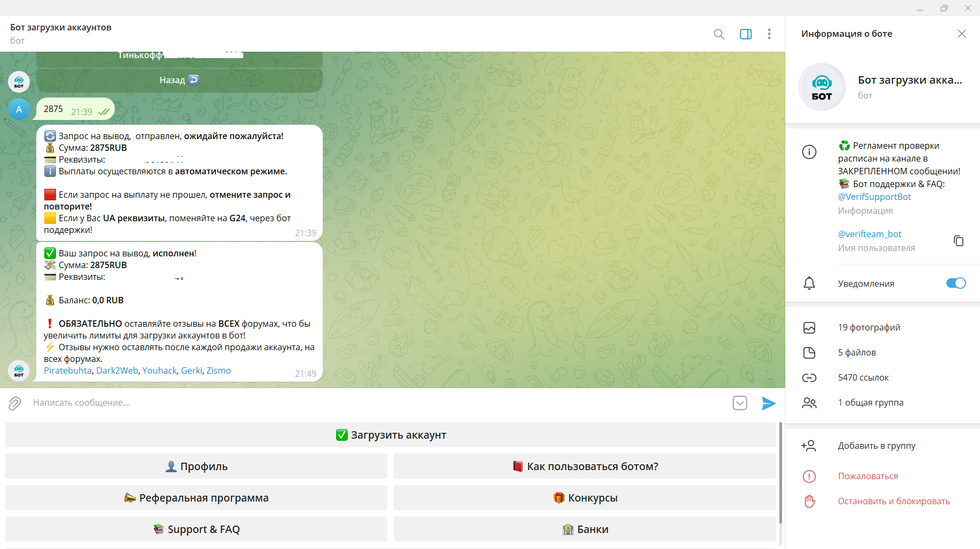Click the message input field
The width and height of the screenshot is (980, 549).
pos(373,403)
